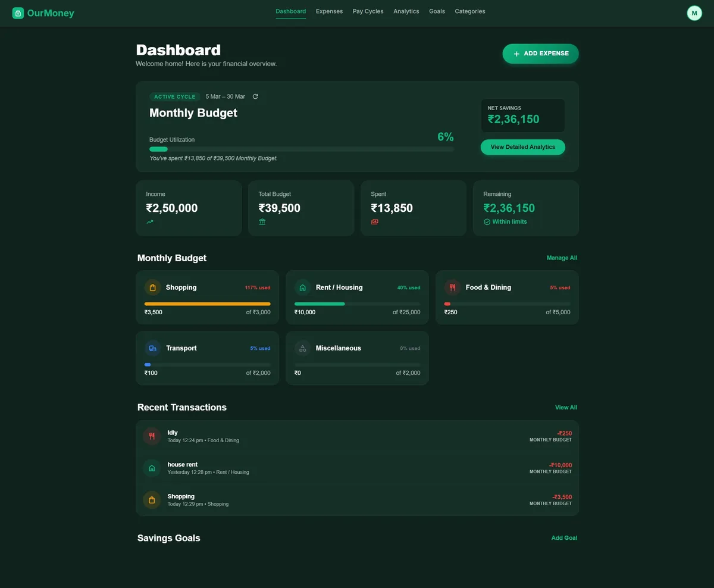Select the Shopping bag category icon

click(x=152, y=287)
